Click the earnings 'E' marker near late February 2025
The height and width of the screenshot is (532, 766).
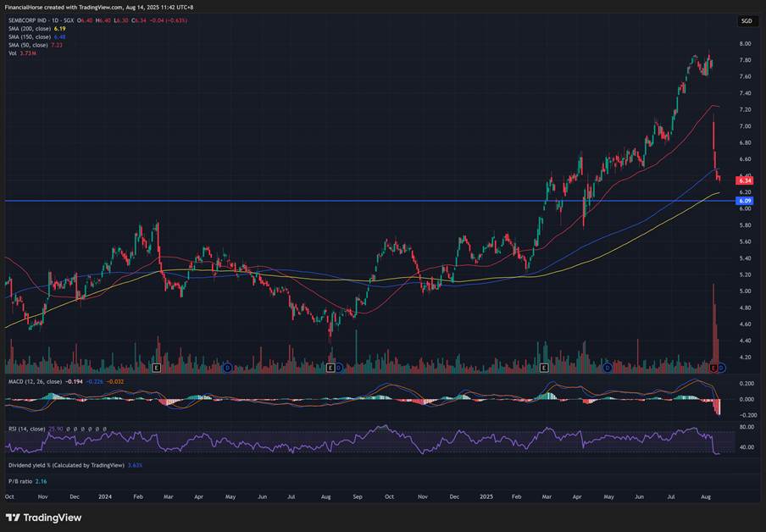(x=543, y=368)
